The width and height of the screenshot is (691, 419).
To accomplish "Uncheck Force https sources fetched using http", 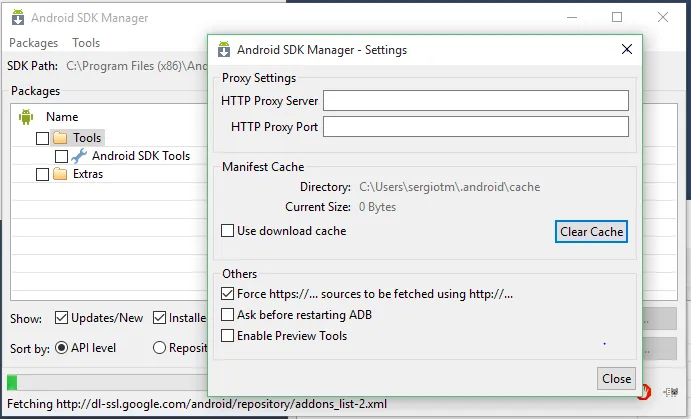I will coord(227,293).
